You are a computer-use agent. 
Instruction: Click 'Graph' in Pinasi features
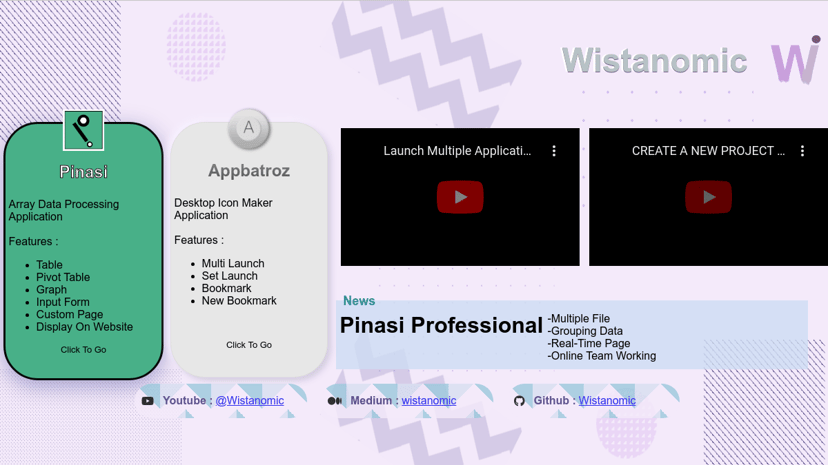51,290
